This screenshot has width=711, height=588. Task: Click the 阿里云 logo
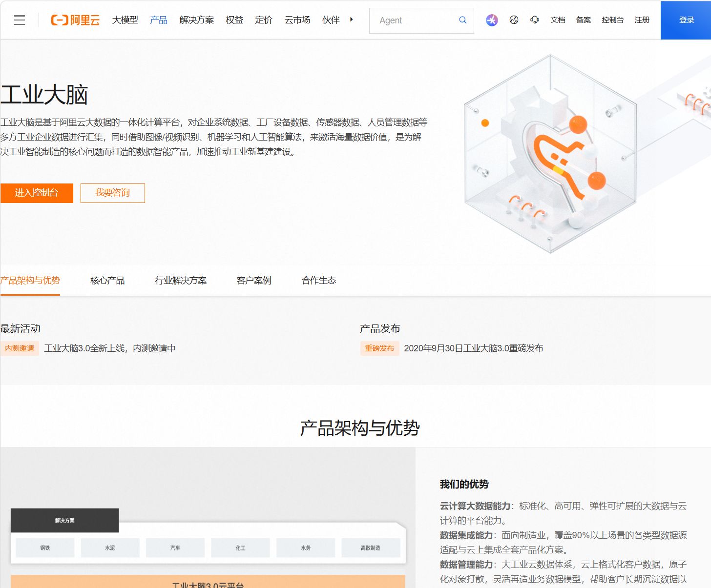coord(75,20)
